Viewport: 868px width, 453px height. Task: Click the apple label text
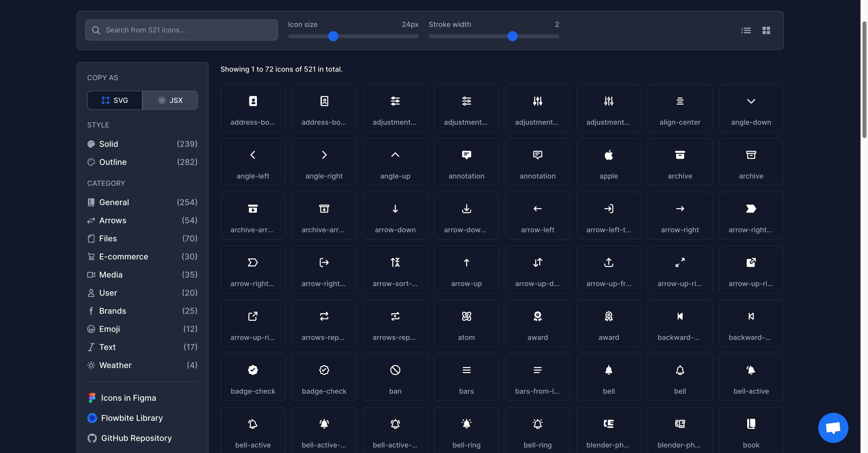[x=609, y=176]
